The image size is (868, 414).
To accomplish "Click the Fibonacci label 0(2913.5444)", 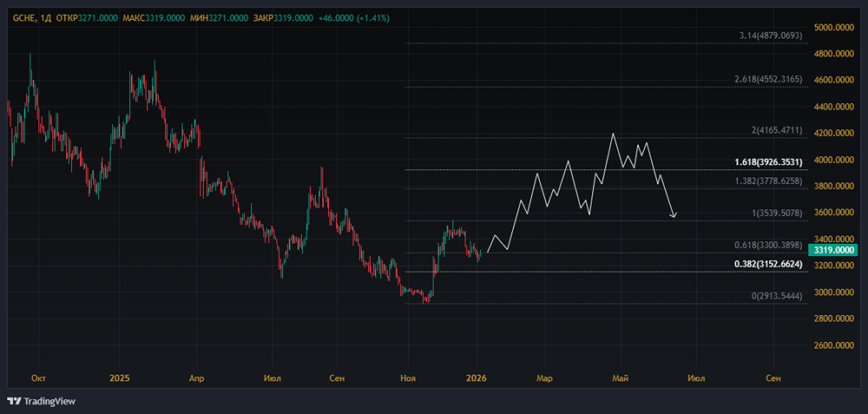I will pyautogui.click(x=777, y=297).
